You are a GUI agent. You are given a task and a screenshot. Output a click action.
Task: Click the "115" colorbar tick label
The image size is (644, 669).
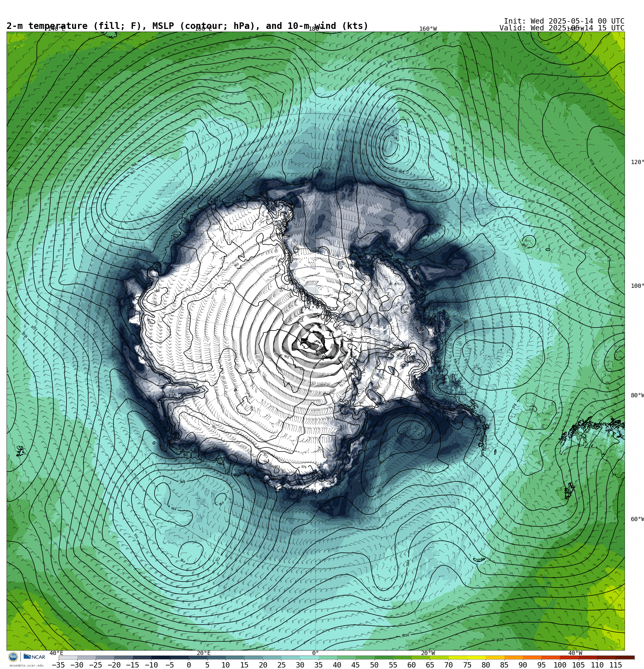point(616,665)
